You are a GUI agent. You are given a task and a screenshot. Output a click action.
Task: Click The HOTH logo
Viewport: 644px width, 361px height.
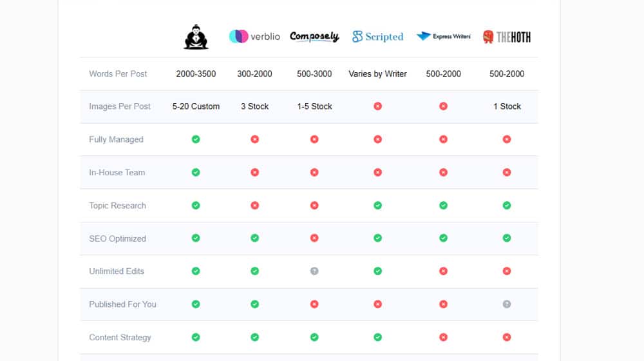point(507,37)
